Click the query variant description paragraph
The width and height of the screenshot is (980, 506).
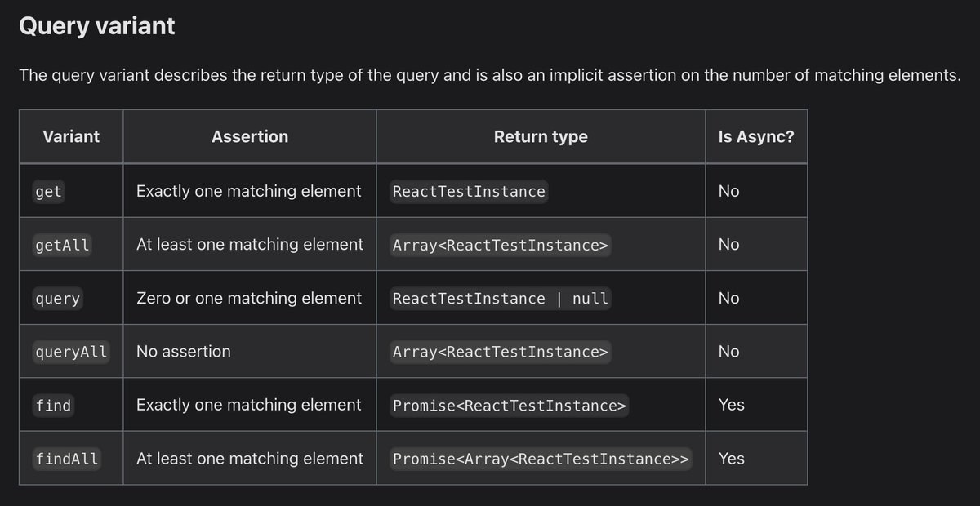click(489, 76)
